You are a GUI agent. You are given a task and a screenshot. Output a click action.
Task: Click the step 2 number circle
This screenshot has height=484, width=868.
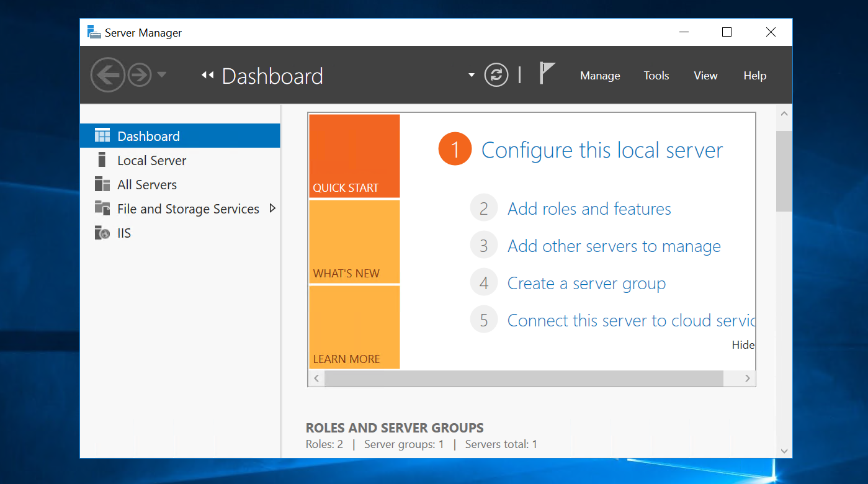(x=484, y=208)
